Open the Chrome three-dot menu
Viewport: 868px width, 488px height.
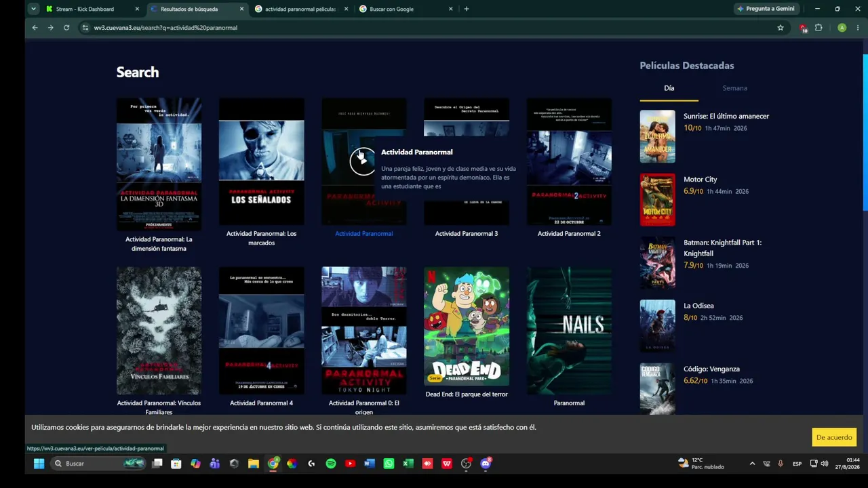tap(858, 28)
